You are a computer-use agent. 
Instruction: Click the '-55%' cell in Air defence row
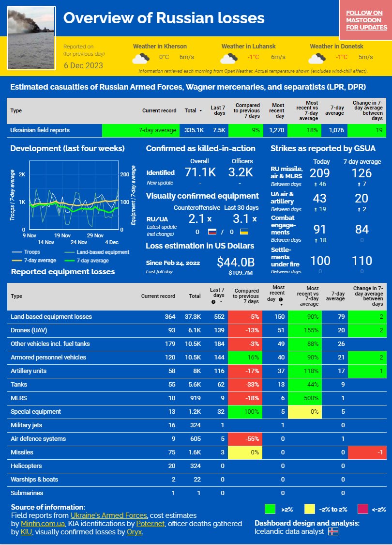point(245,438)
